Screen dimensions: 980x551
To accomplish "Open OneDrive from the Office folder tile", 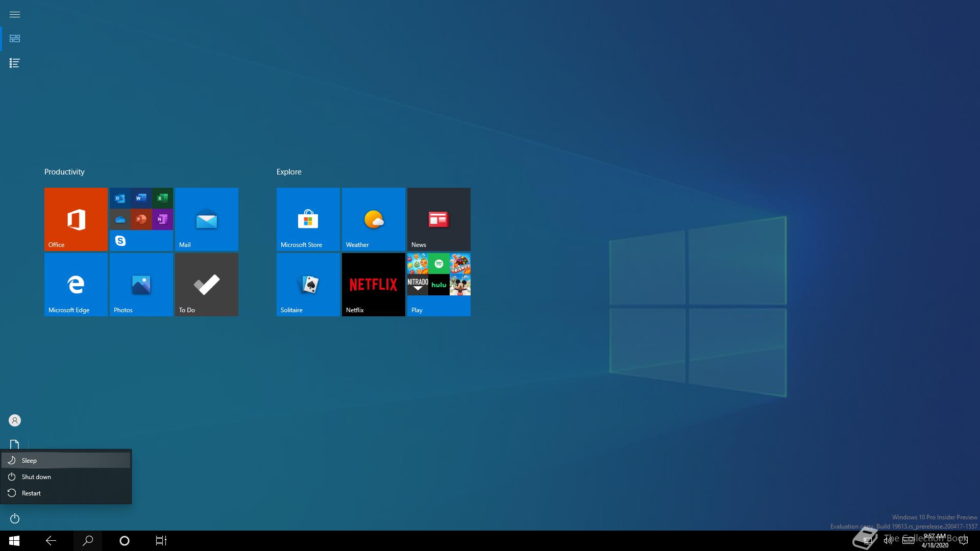I will click(x=120, y=219).
